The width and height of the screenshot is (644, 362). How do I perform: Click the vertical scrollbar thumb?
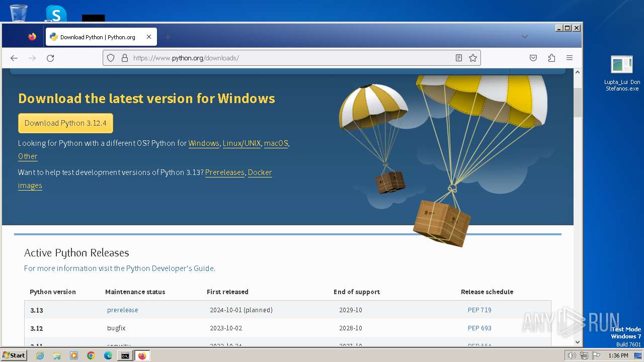(578, 102)
